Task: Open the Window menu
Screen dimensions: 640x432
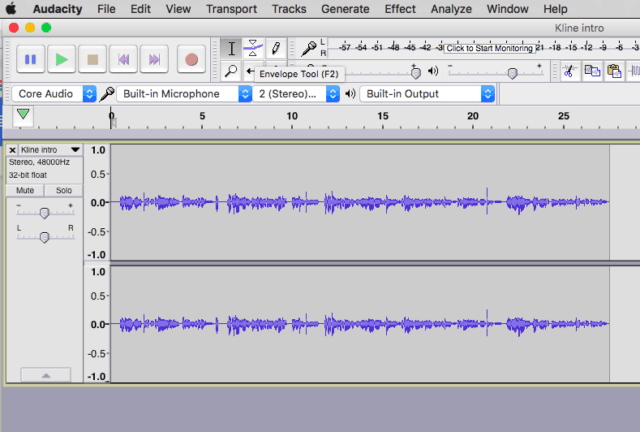Action: pyautogui.click(x=507, y=9)
